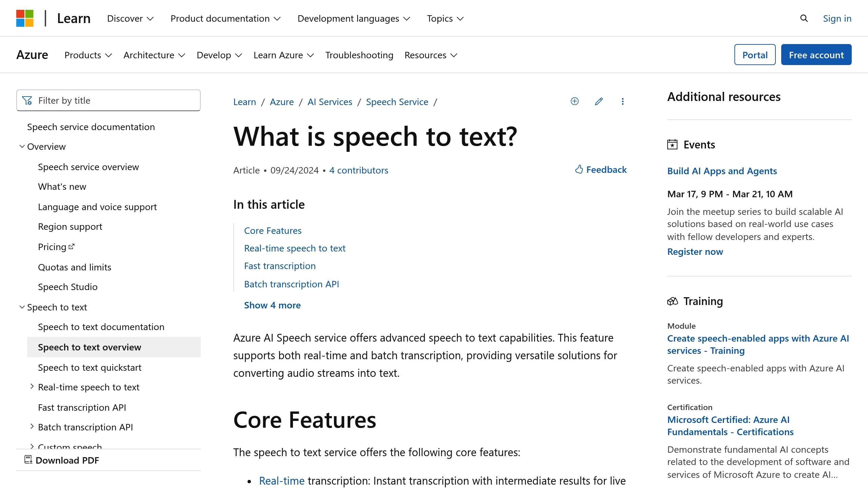Open the search magnifier icon

point(804,18)
